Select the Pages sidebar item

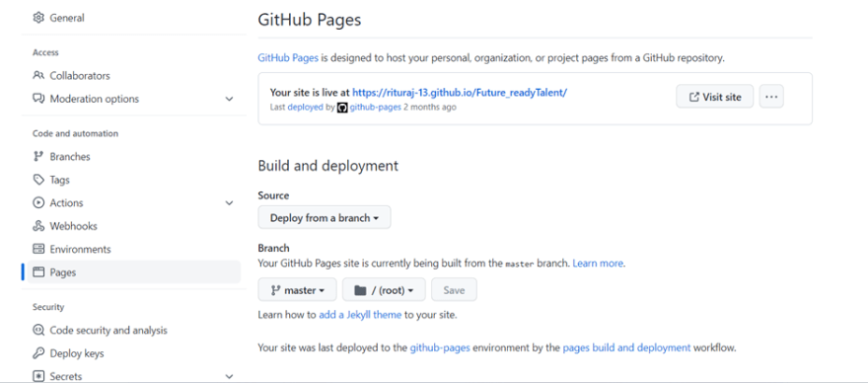[x=133, y=272]
